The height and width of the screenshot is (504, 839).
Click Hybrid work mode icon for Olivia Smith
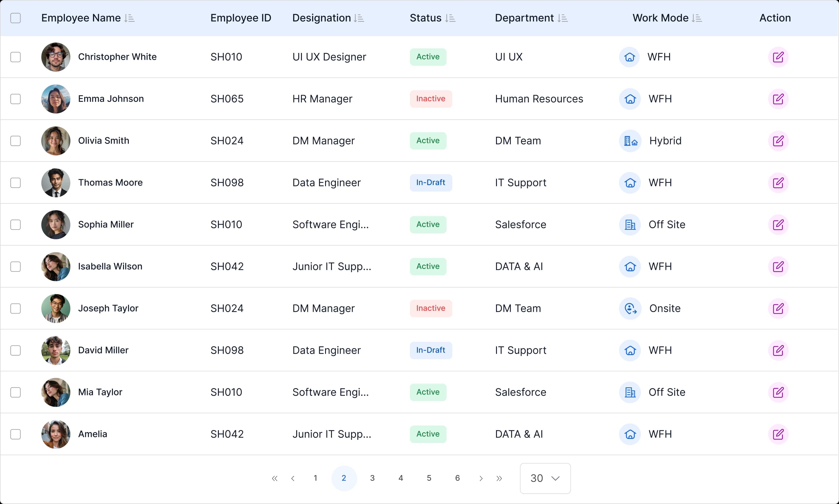coord(630,141)
